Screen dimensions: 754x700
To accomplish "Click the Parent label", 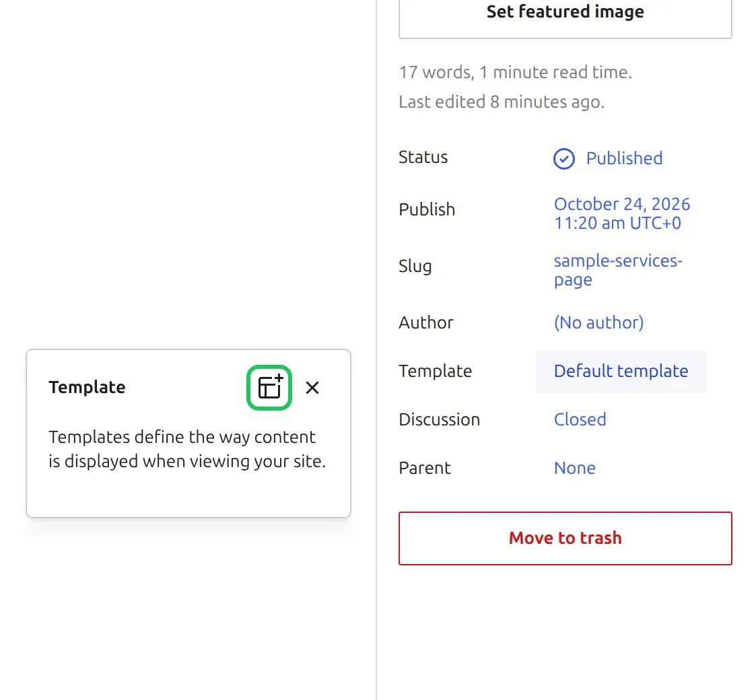I will [x=425, y=468].
